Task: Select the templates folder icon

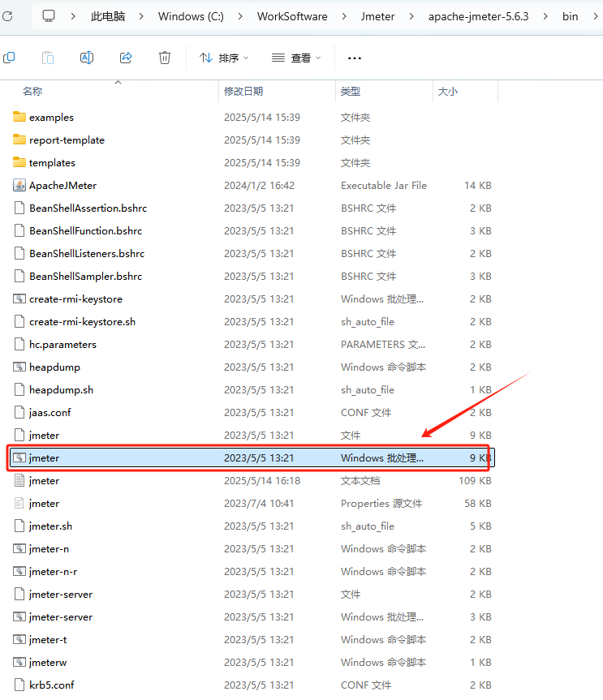Action: click(19, 162)
